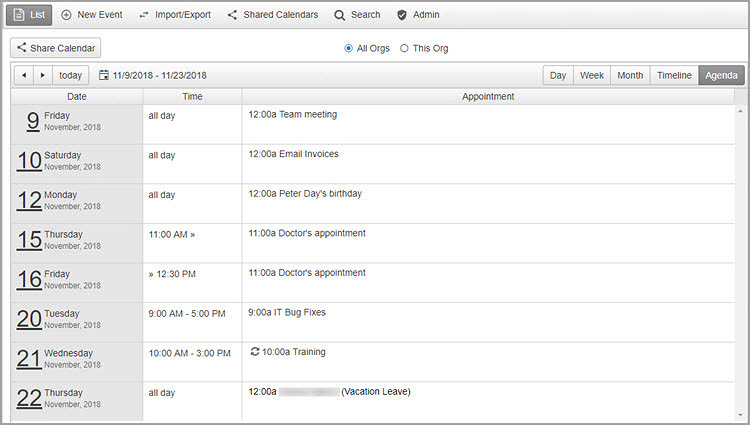Go to next period arrow

click(x=42, y=75)
